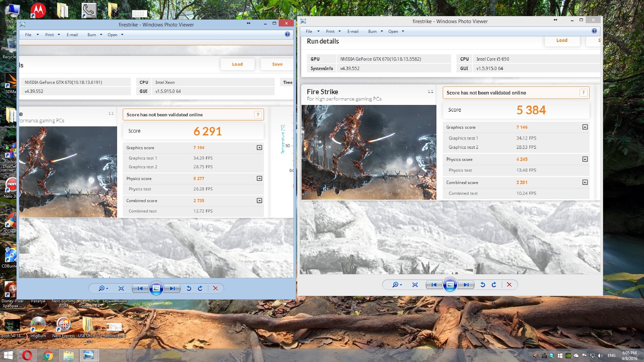Open zoom magnifier in right viewer
Image resolution: width=644 pixels, height=362 pixels.
[395, 285]
